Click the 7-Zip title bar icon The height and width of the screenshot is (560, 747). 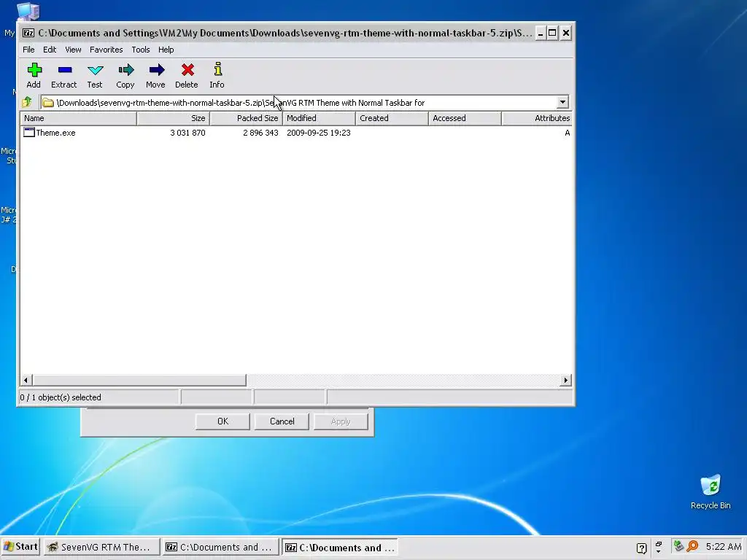coord(28,33)
